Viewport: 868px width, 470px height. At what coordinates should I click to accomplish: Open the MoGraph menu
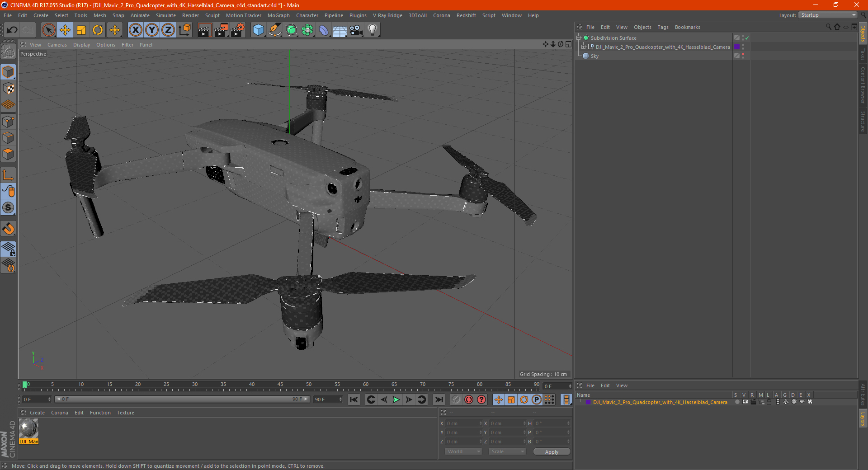pyautogui.click(x=278, y=15)
